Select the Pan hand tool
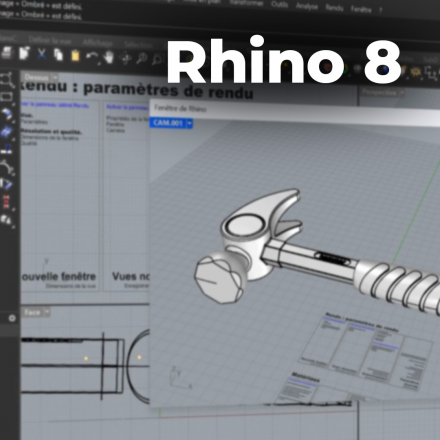The image size is (440, 440). [109, 57]
